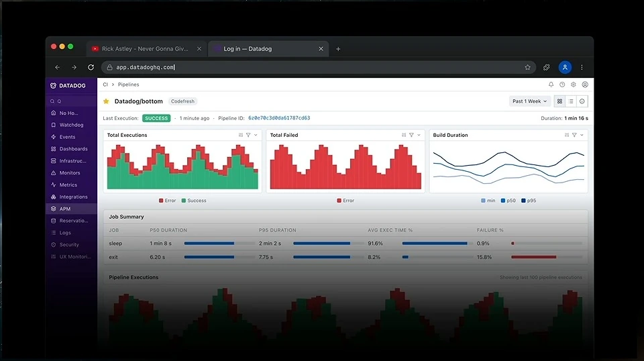The height and width of the screenshot is (361, 644).
Task: Click the Logs sidebar icon
Action: (x=54, y=232)
